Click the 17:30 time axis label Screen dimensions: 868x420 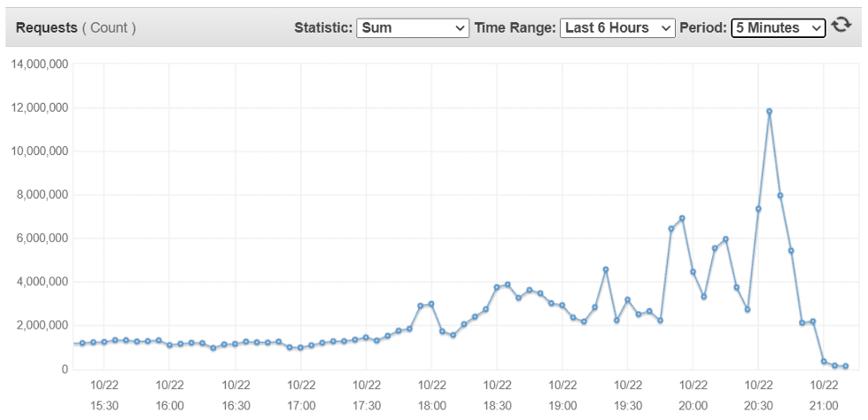click(366, 406)
